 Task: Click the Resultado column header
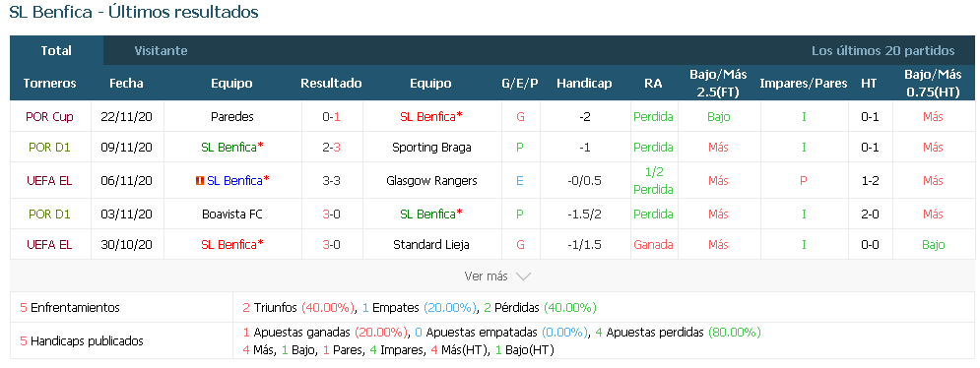click(x=331, y=83)
